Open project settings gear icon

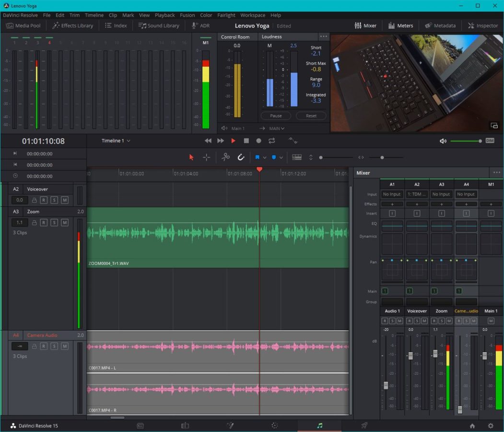pyautogui.click(x=490, y=425)
